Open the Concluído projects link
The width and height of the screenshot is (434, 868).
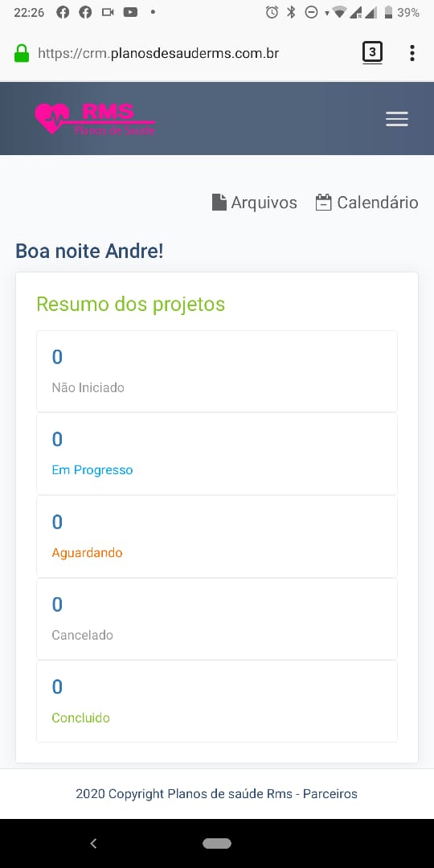(x=81, y=718)
